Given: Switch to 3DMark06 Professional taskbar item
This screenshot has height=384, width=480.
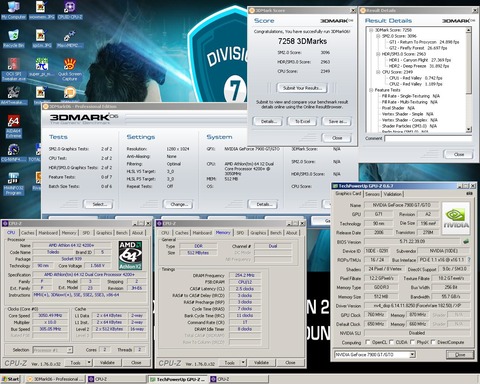Looking at the screenshot, I should pos(55,379).
